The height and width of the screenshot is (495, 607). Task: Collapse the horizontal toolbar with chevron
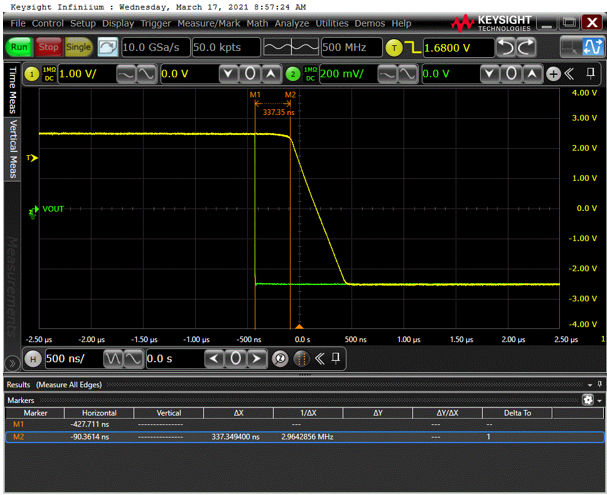(320, 359)
